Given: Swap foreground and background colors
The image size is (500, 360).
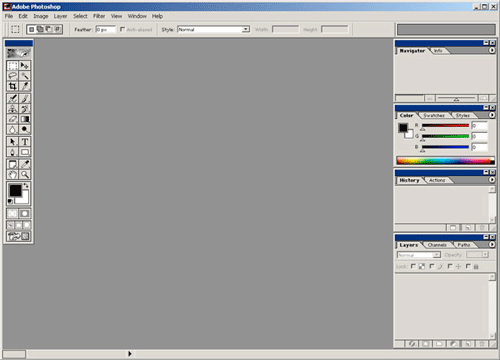Looking at the screenshot, I should click(x=26, y=185).
